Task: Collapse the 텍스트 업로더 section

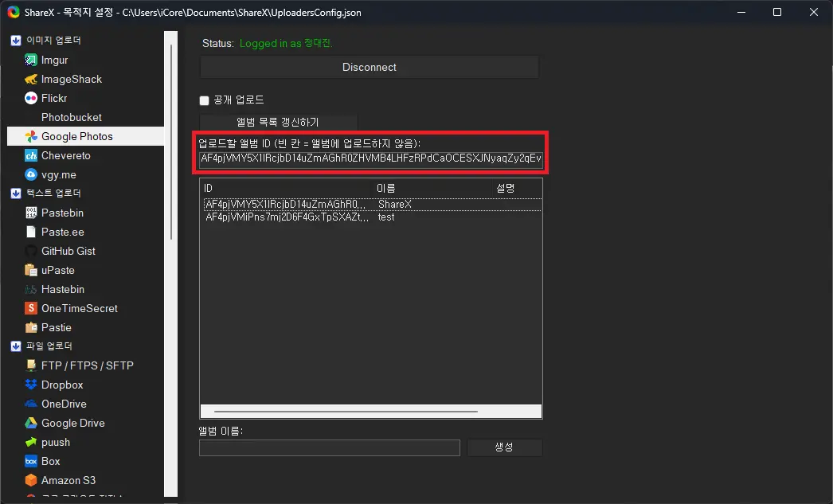Action: click(x=14, y=193)
